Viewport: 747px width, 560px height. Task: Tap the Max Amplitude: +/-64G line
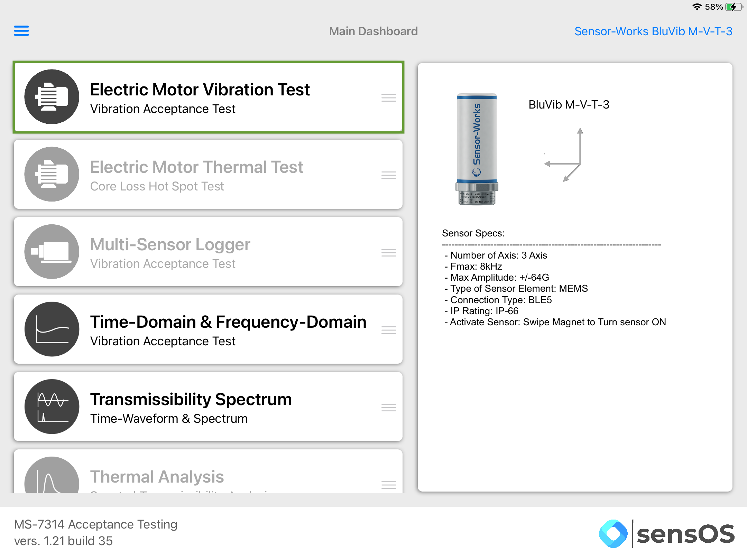[497, 278]
